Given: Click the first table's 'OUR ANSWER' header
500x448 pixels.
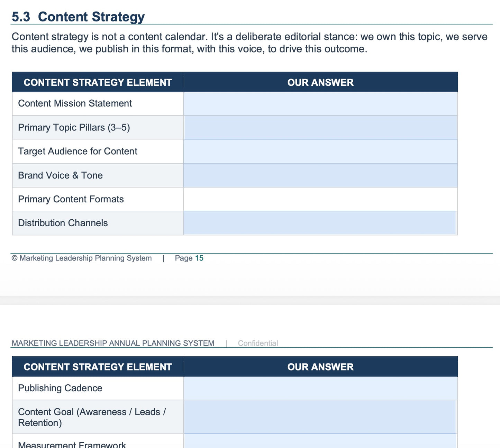Looking at the screenshot, I should (x=320, y=82).
